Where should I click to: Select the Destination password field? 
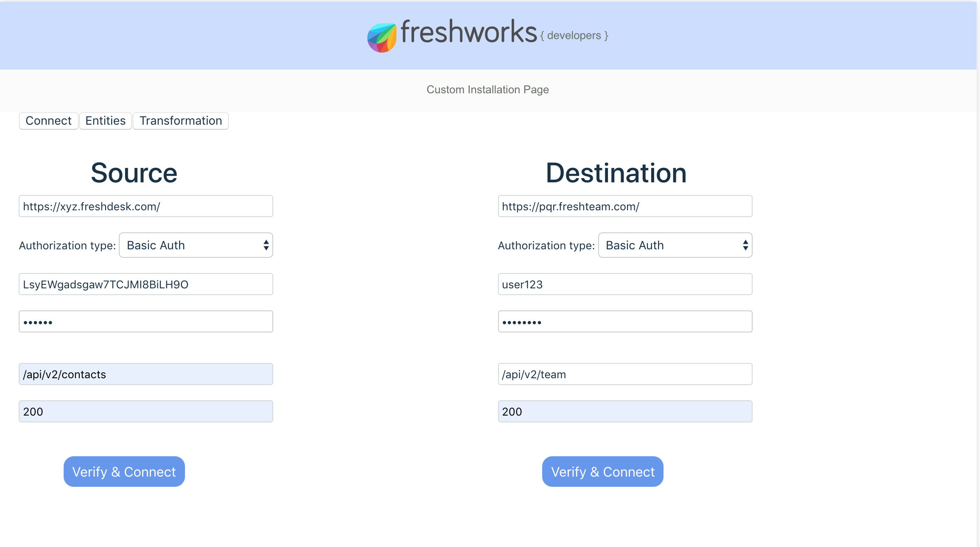pos(625,321)
